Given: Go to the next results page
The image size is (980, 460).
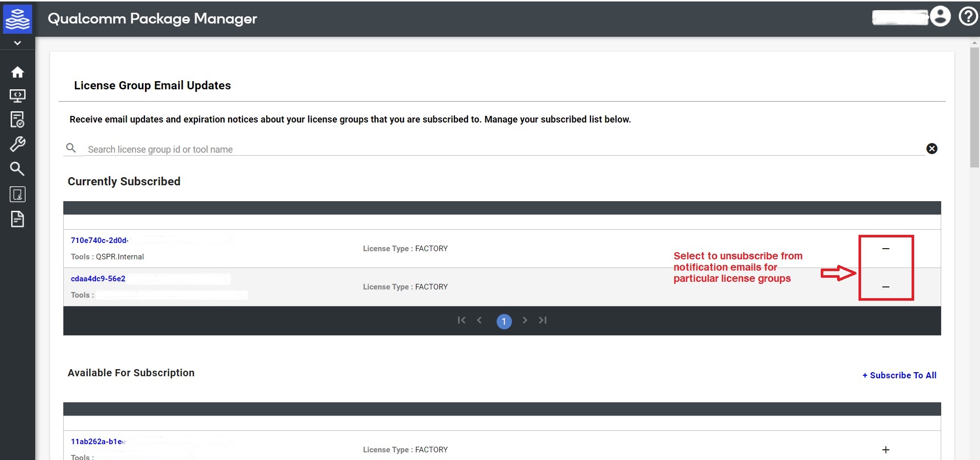Looking at the screenshot, I should (x=525, y=321).
